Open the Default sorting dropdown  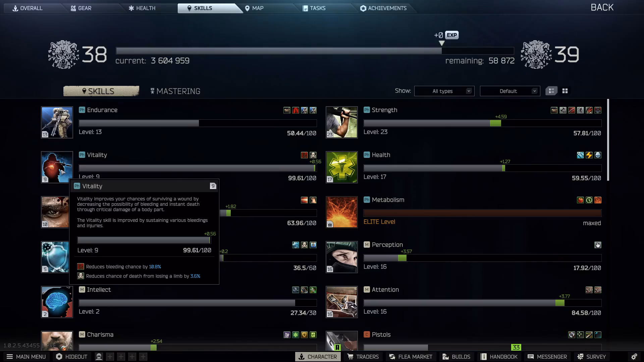(510, 91)
